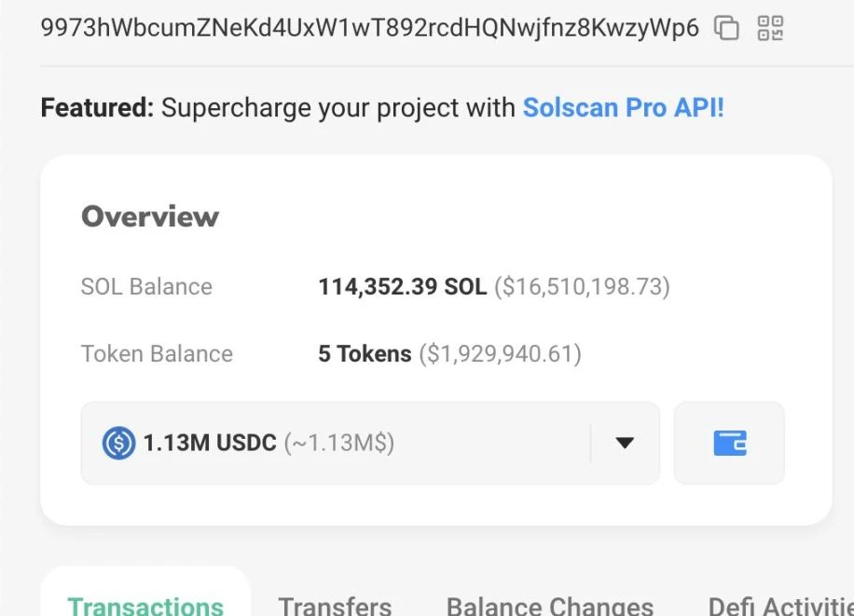Show QR code for the address
This screenshot has height=616, width=854.
coord(770,28)
